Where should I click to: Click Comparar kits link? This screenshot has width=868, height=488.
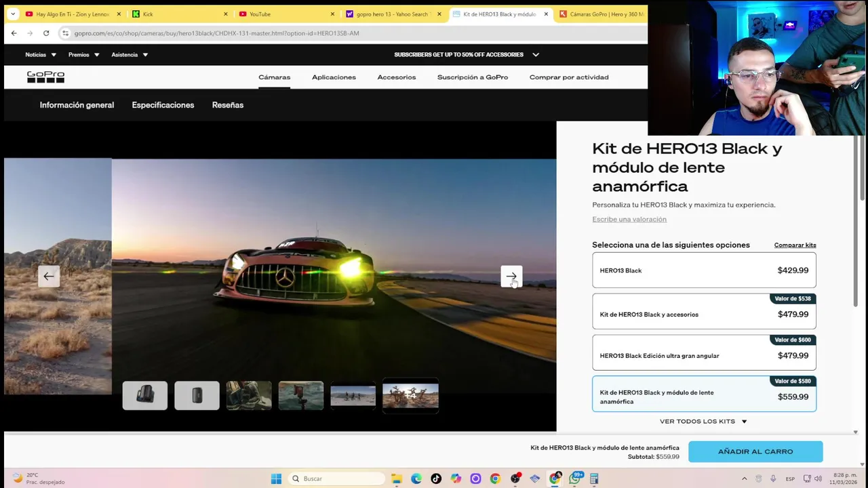point(795,245)
